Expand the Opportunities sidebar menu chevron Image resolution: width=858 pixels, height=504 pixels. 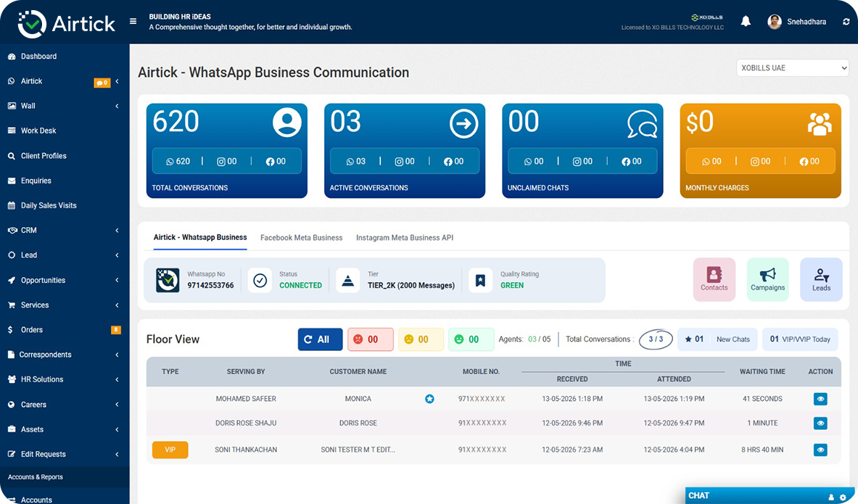tap(117, 280)
